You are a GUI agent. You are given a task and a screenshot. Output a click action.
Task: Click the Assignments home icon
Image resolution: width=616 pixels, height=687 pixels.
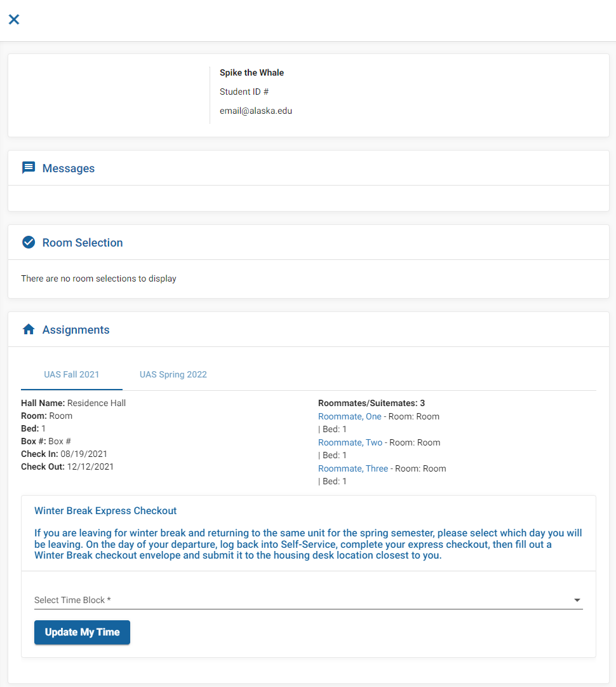(28, 329)
